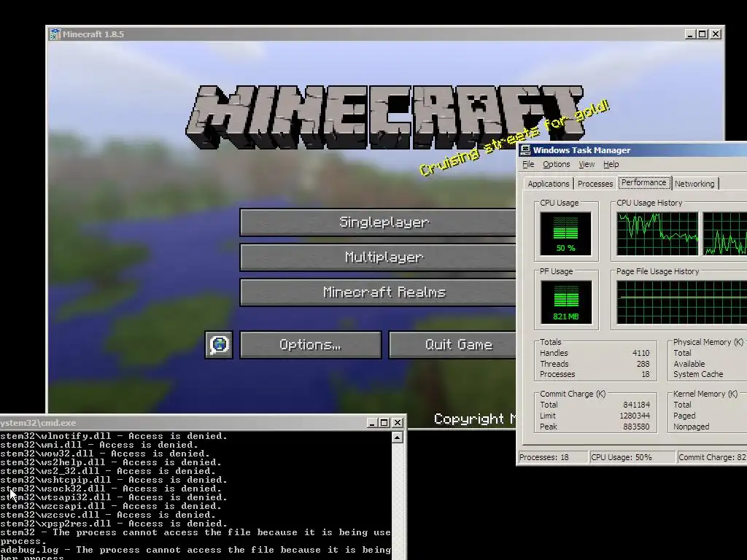Click Commit Charge Peak 883580
Image resolution: width=747 pixels, height=560 pixels.
coord(636,427)
